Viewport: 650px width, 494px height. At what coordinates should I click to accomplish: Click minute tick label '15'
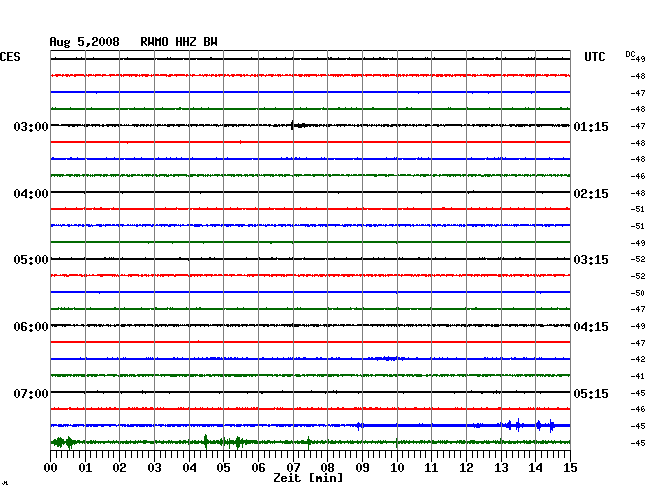tap(570, 468)
